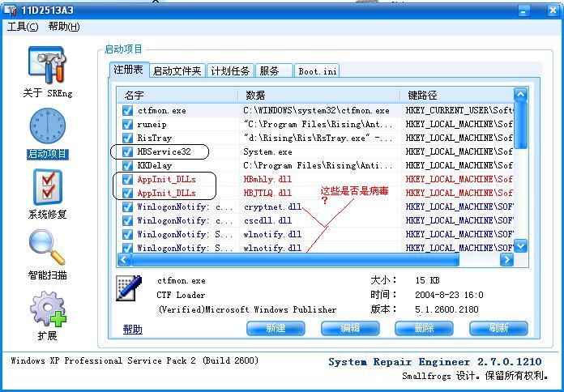This screenshot has width=564, height=392.
Task: Uncheck WinlogonNotify cryptnet.dll entry
Action: [127, 207]
